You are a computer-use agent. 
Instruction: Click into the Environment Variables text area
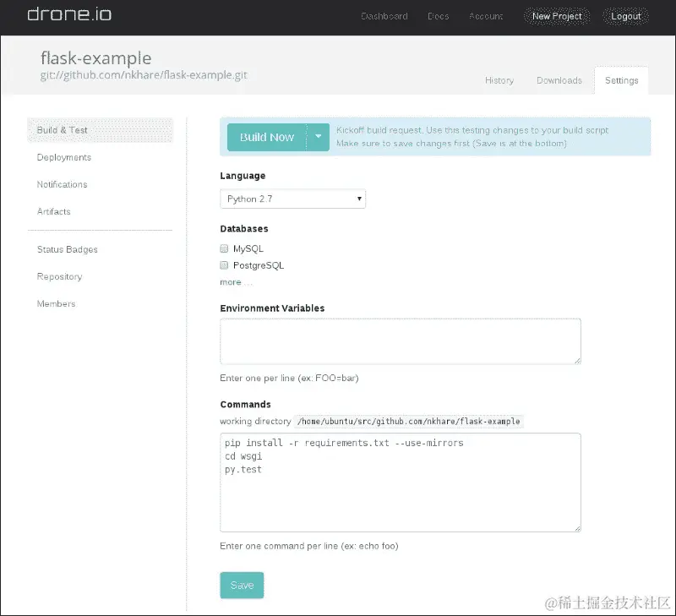point(401,341)
